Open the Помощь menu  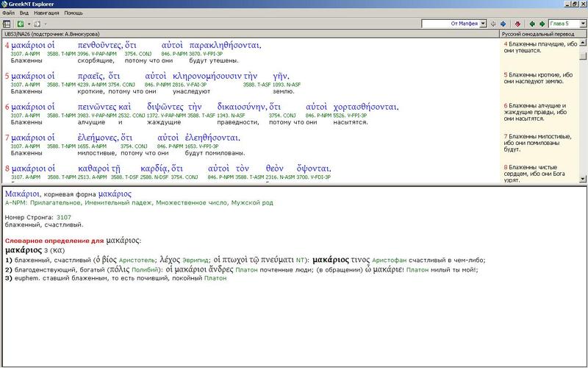(73, 13)
